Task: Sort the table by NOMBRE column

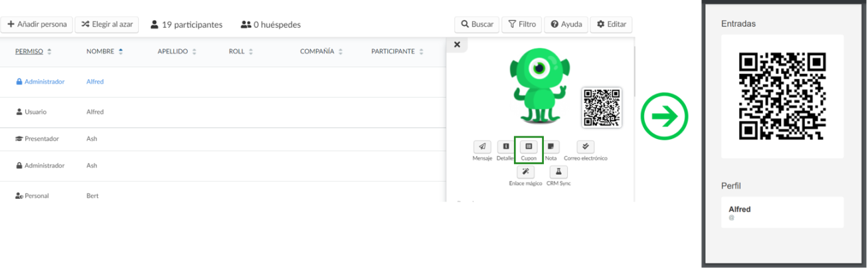Action: (x=104, y=51)
